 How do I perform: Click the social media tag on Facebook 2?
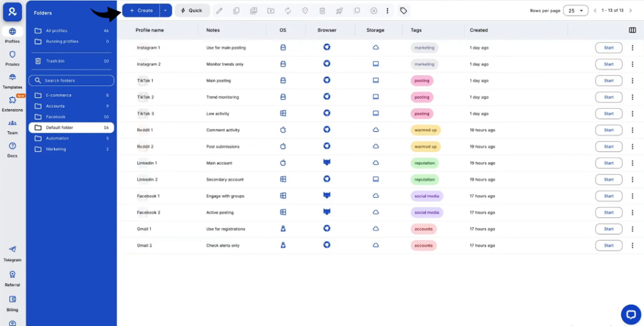coord(427,212)
